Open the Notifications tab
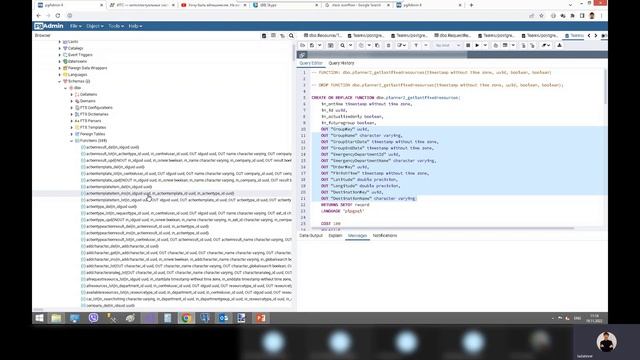The width and height of the screenshot is (640, 360). tap(384, 236)
